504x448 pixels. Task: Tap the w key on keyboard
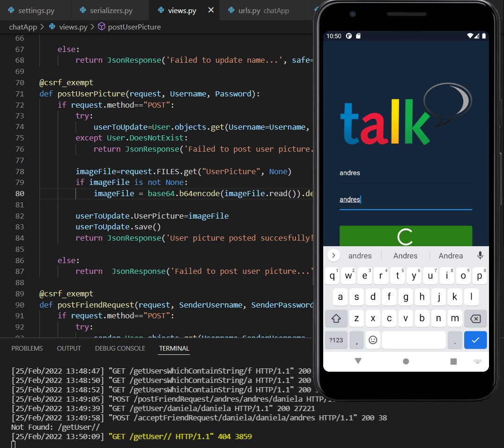[x=348, y=276]
